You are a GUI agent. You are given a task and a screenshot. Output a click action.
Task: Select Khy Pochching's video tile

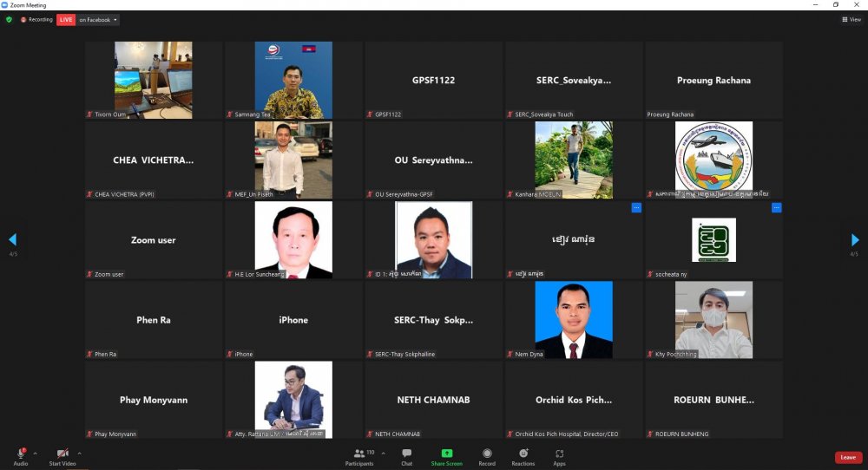coord(713,320)
